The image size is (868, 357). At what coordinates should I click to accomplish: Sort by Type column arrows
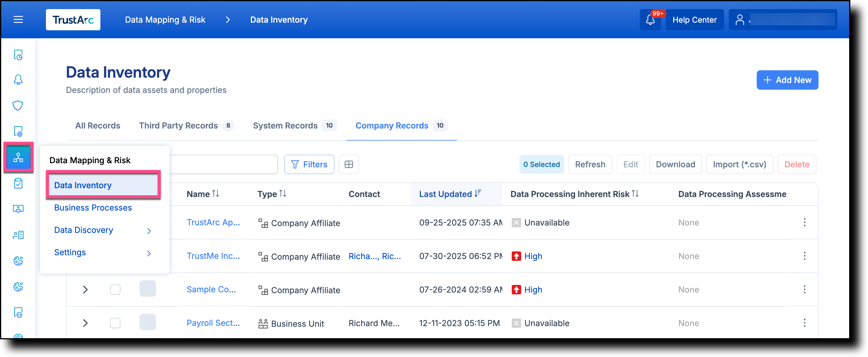point(283,194)
